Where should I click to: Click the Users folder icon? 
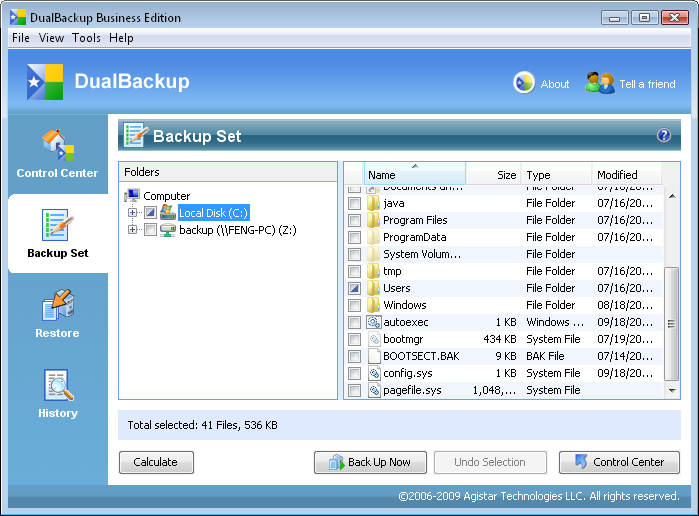[373, 288]
